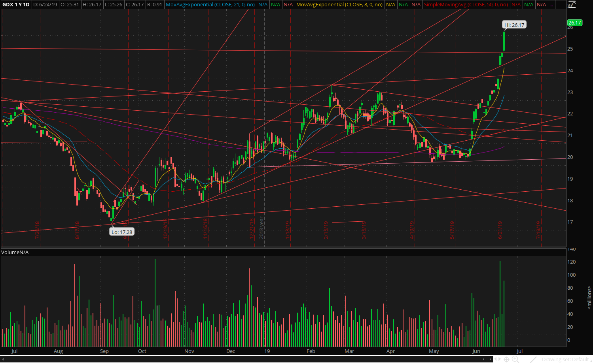Screen dimensions: 593x364
Task: Click the 60 volume axis label
Action: (570, 301)
